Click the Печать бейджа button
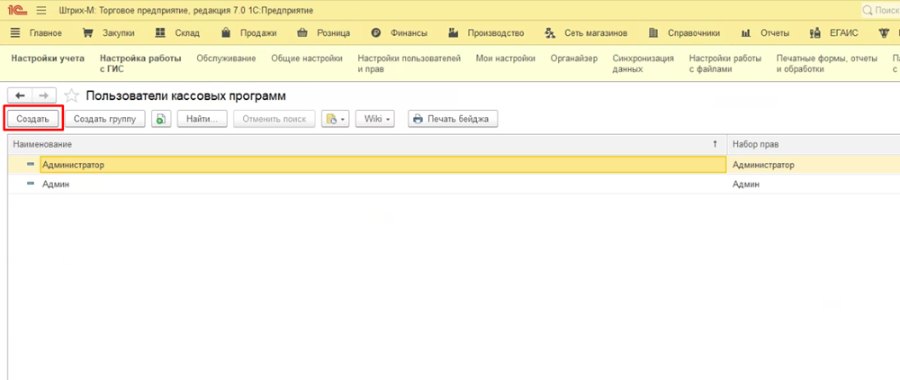The image size is (900, 380). (x=453, y=119)
